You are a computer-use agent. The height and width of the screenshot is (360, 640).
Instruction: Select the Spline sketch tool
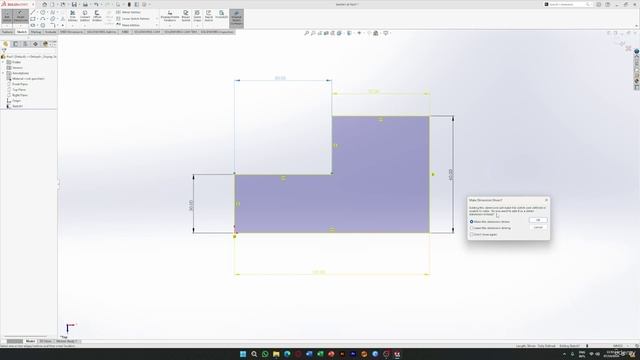pos(53,12)
